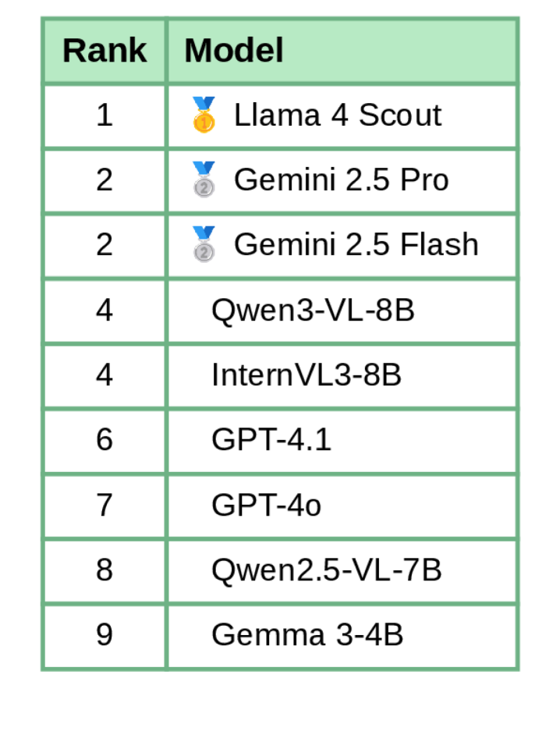Click the gold medal icon beside Llama 4 Scout
The width and height of the screenshot is (560, 742).
click(x=204, y=115)
